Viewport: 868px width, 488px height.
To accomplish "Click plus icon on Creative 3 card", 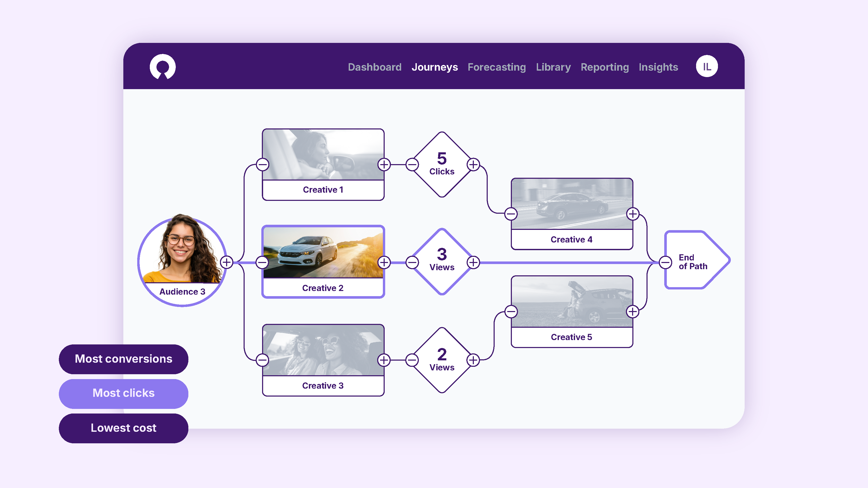I will click(x=384, y=360).
